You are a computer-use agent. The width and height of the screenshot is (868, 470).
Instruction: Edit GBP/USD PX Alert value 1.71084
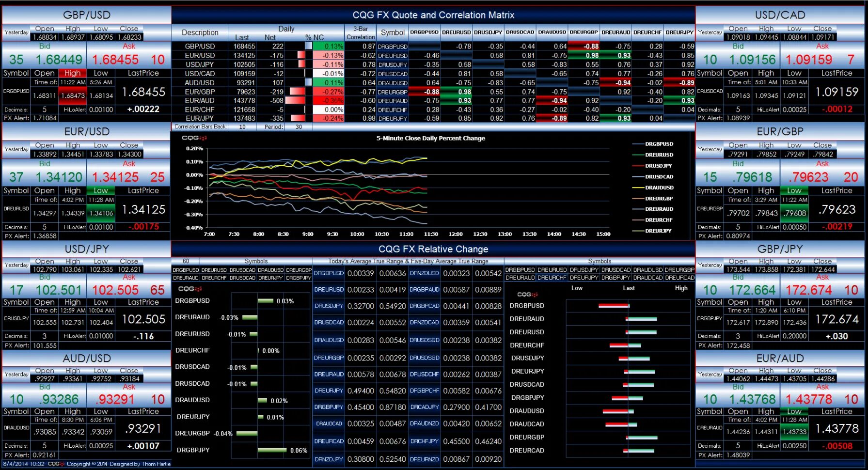pyautogui.click(x=45, y=118)
